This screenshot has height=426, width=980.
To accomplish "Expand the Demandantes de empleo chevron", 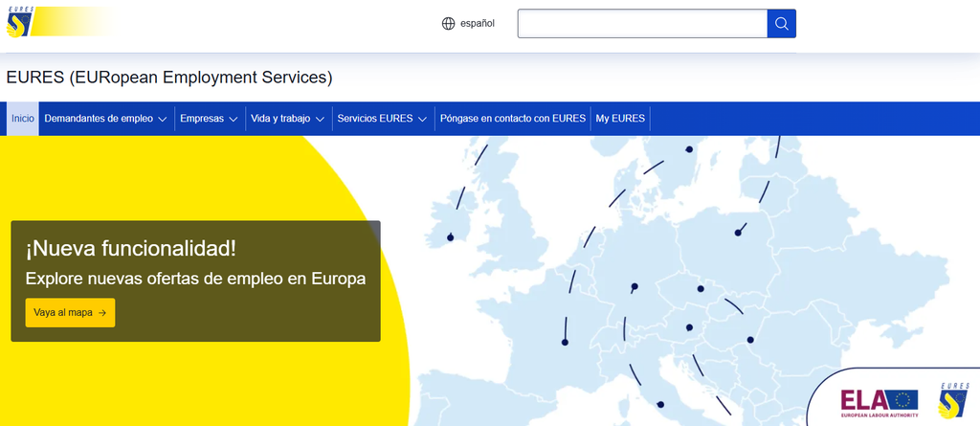I will point(163,119).
